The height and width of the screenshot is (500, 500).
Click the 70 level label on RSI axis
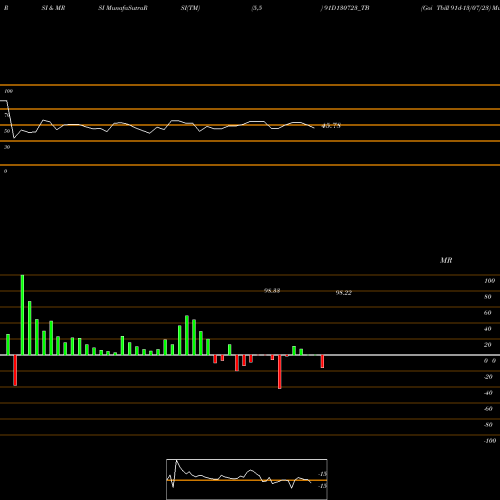tap(7, 115)
